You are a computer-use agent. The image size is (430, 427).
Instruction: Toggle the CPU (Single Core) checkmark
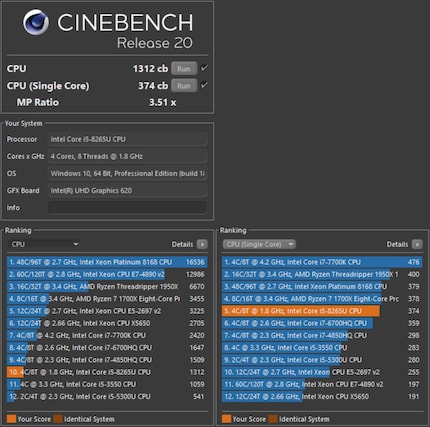204,85
